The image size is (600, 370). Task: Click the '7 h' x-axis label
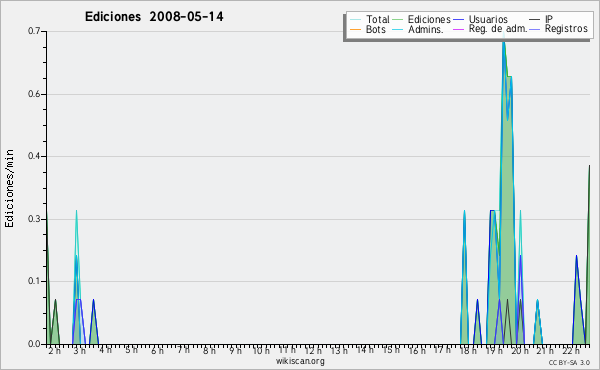[184, 350]
